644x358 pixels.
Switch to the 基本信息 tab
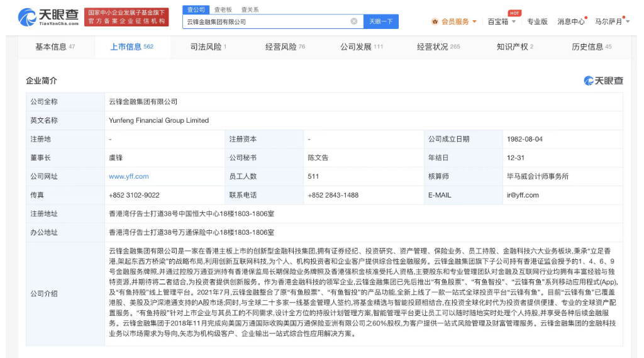point(55,47)
